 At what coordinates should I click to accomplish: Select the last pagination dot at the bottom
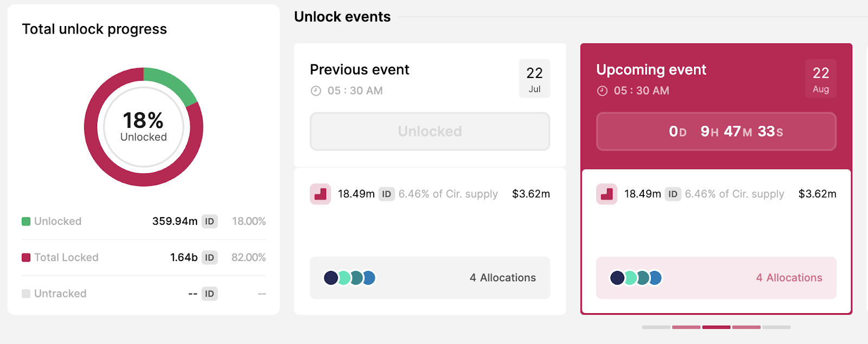pyautogui.click(x=777, y=327)
